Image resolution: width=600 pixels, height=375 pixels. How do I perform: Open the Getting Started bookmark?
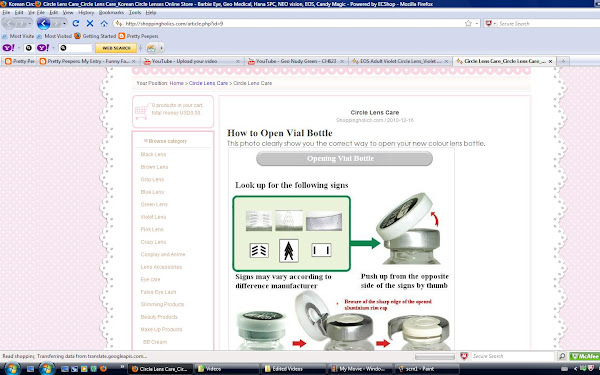pyautogui.click(x=95, y=36)
